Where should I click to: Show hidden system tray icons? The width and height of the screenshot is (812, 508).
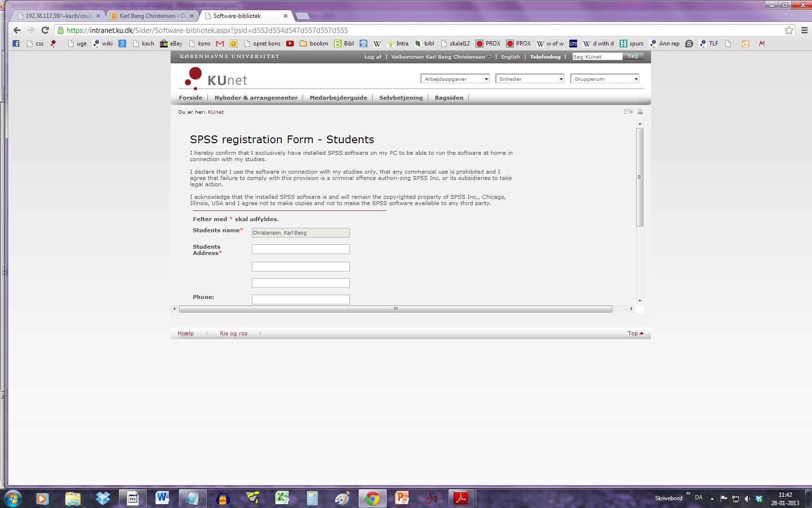tap(712, 498)
